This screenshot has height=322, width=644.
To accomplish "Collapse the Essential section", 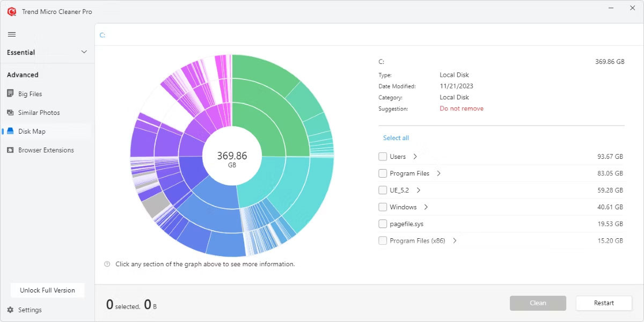I will coord(84,52).
